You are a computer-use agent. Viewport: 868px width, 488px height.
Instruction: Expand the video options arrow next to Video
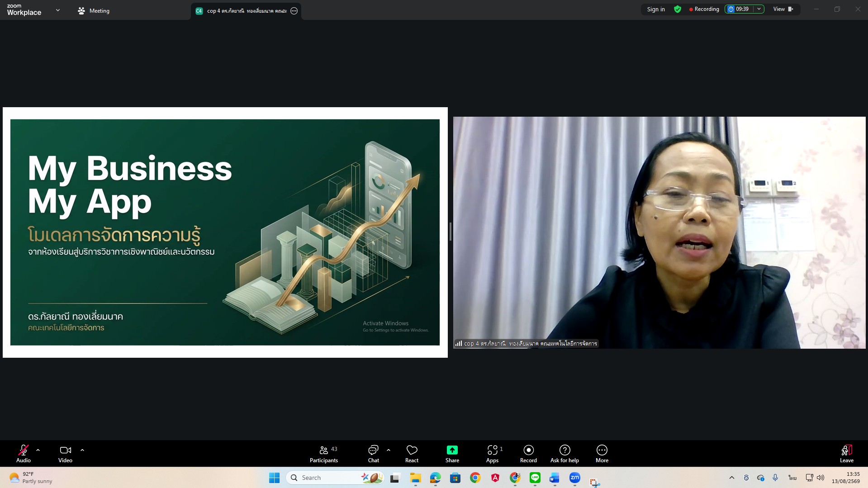[82, 450]
